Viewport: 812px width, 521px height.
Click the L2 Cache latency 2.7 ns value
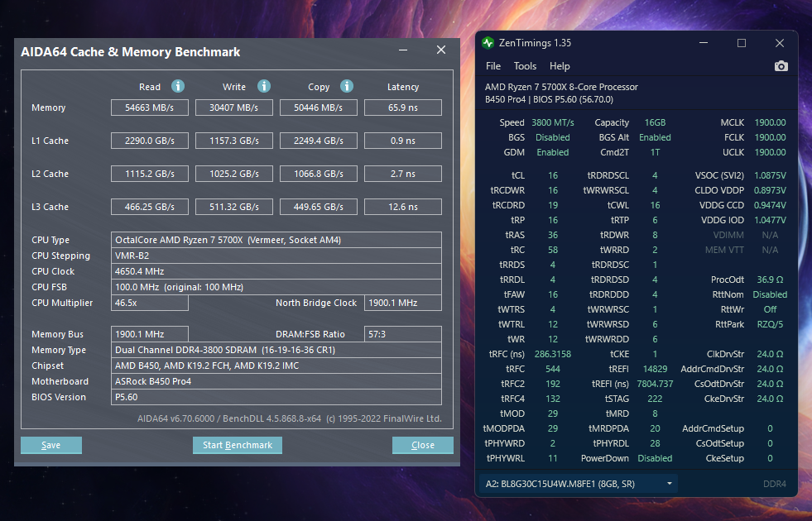403,174
